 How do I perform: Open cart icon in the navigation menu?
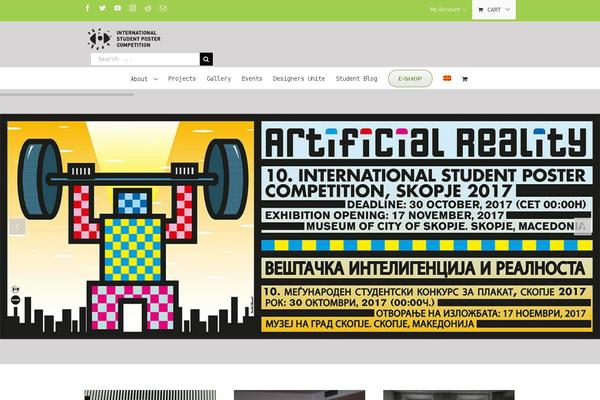(x=465, y=79)
